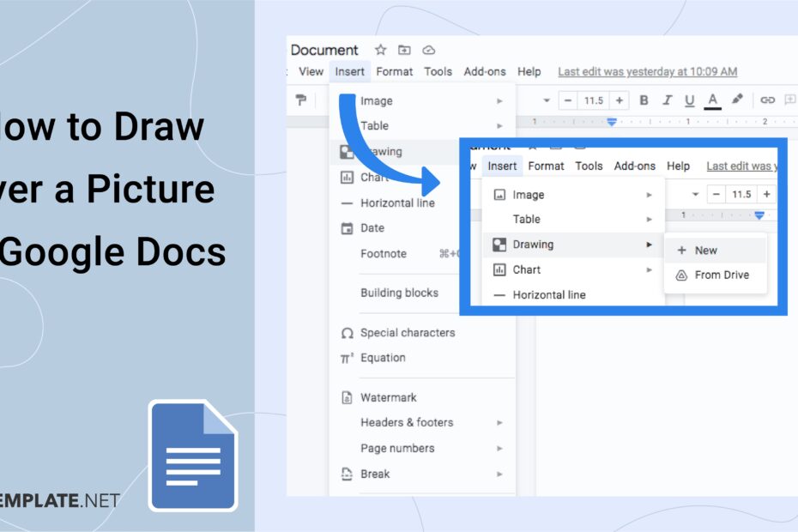This screenshot has width=798, height=532.
Task: Click the Break page icon
Action: pyautogui.click(x=347, y=474)
